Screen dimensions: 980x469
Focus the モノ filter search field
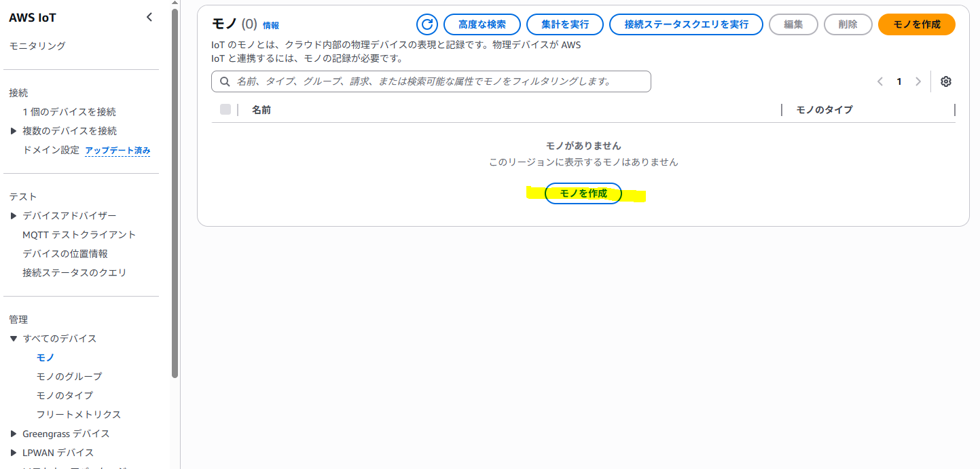pyautogui.click(x=431, y=81)
